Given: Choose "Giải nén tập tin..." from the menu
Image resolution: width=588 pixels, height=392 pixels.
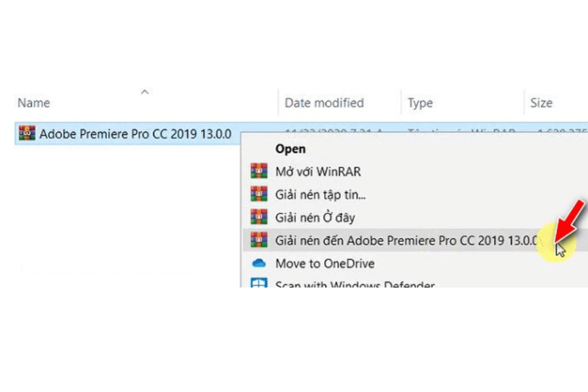Looking at the screenshot, I should coord(320,195).
